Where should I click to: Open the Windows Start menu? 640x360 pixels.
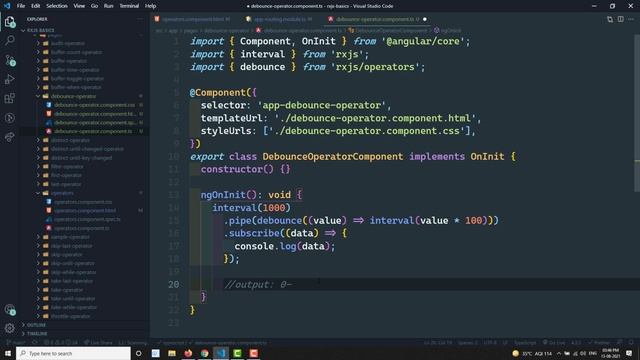8,353
